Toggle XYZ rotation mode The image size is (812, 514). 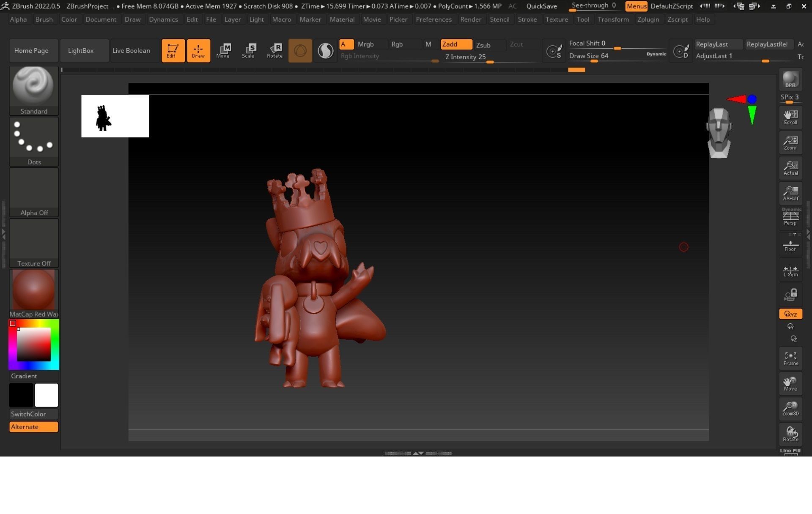coord(790,314)
